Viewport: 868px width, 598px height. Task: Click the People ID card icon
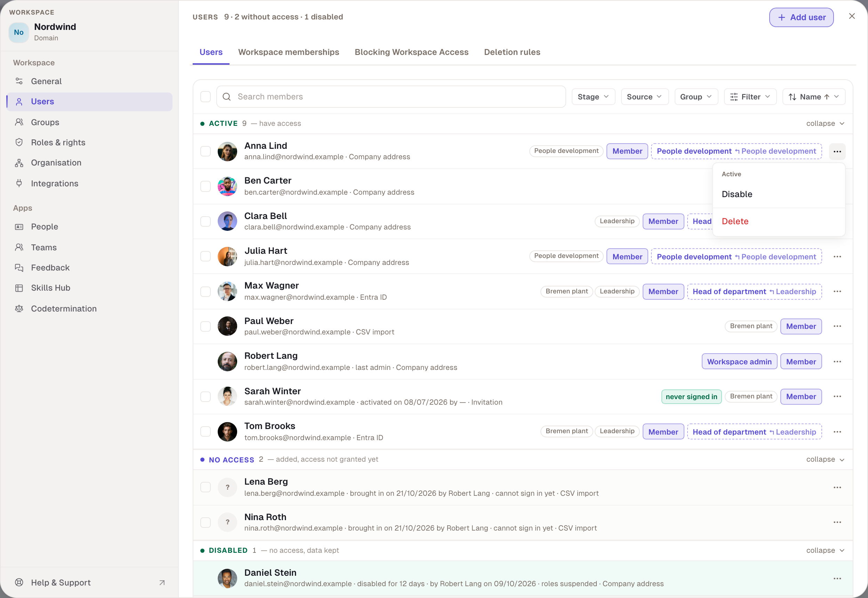tap(19, 227)
